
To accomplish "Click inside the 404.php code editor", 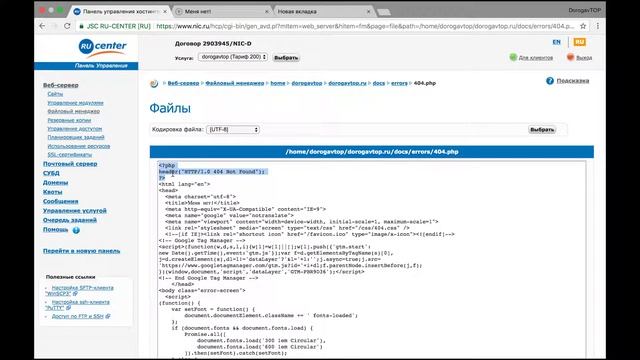I will [371, 261].
